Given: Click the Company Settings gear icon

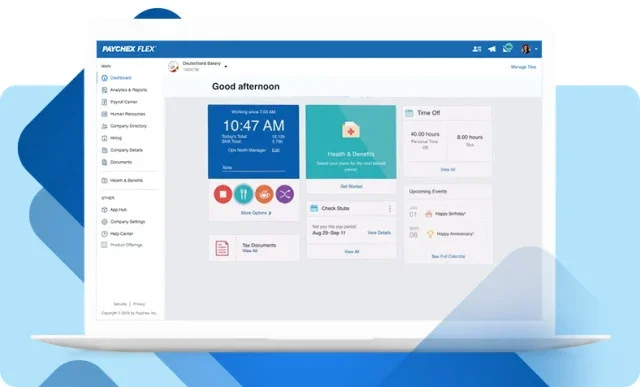Looking at the screenshot, I should (x=104, y=222).
